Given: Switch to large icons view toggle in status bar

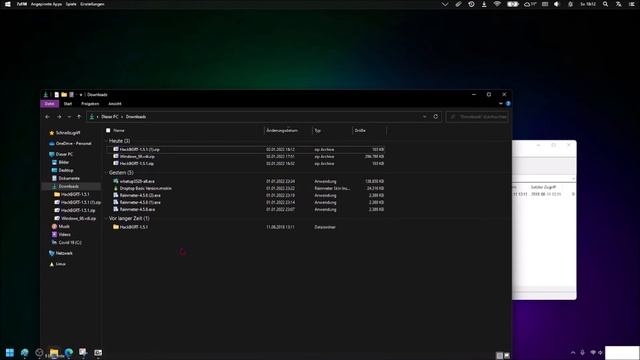Looking at the screenshot, I should coord(507,356).
